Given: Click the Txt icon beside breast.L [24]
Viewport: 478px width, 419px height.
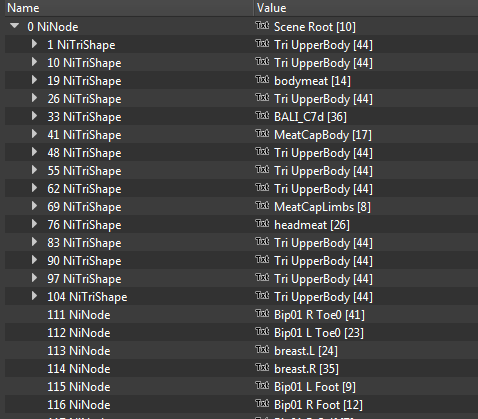Looking at the screenshot, I should tap(262, 350).
